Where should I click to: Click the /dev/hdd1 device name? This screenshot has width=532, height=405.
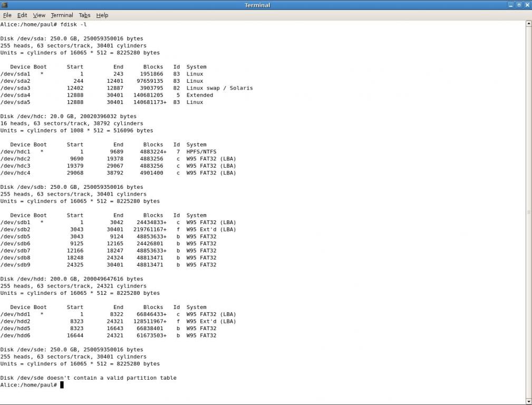point(15,314)
